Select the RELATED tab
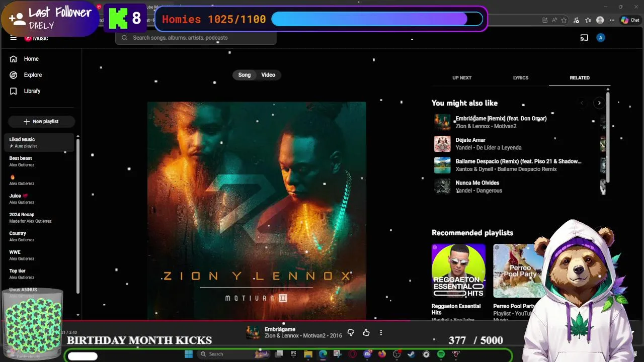This screenshot has height=362, width=644. click(x=580, y=78)
